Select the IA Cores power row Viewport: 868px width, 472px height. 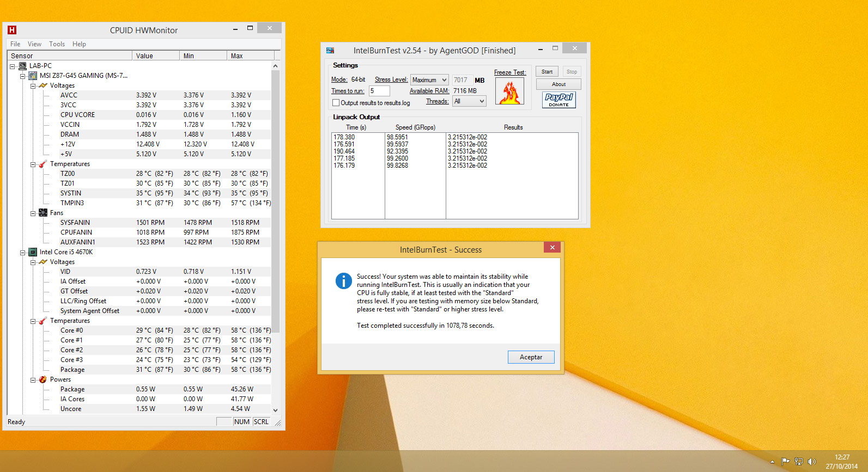pyautogui.click(x=165, y=399)
